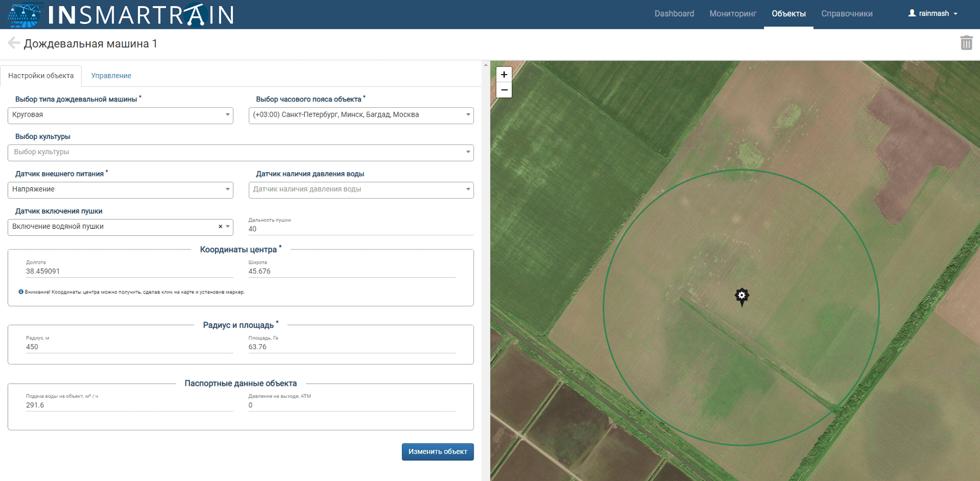Open the crop selection dropdown
Screen dimensions: 980x481
point(241,153)
